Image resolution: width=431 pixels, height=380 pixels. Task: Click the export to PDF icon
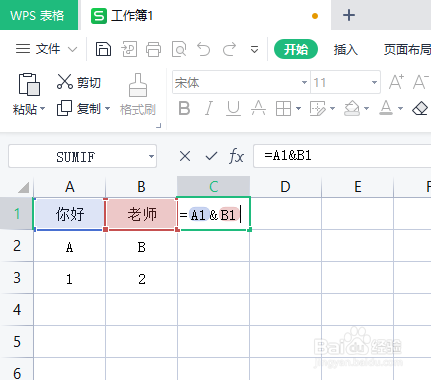129,49
